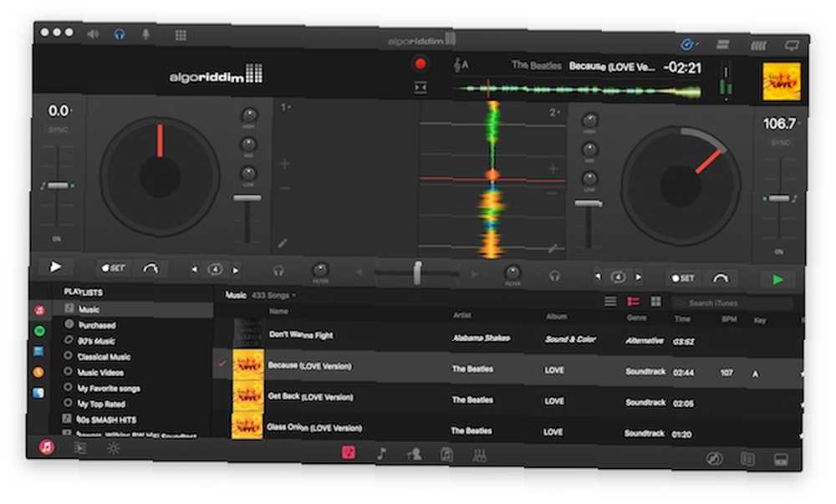Switch to list with artwork view

634,302
